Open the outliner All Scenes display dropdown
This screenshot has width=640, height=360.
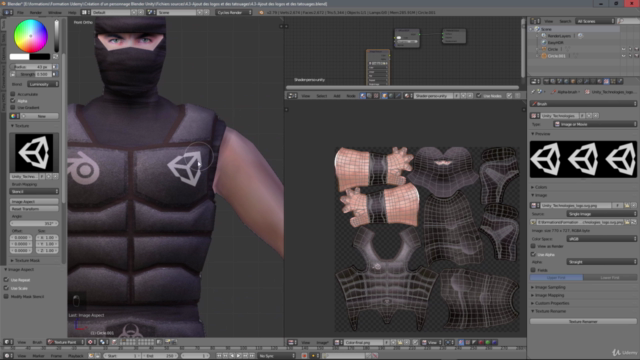point(595,21)
